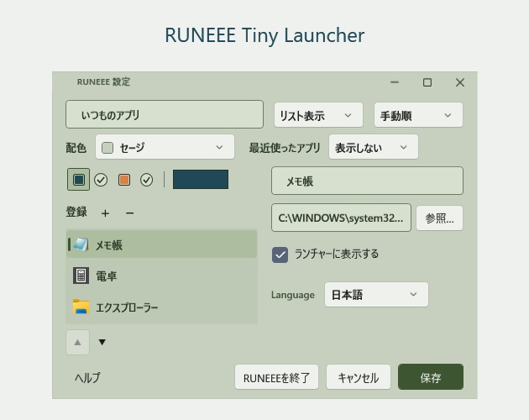Select エクスプローラー in the app list
This screenshot has width=529, height=420.
pyautogui.click(x=161, y=307)
